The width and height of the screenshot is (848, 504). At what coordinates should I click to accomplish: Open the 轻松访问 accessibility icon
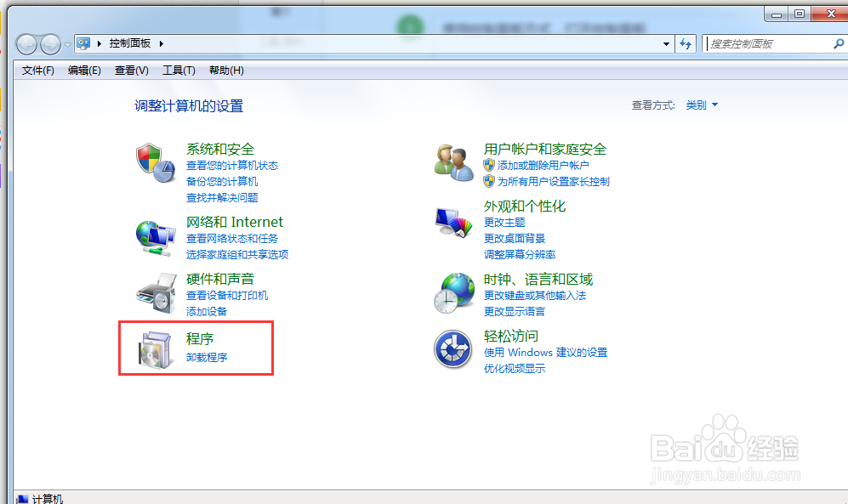click(x=452, y=348)
